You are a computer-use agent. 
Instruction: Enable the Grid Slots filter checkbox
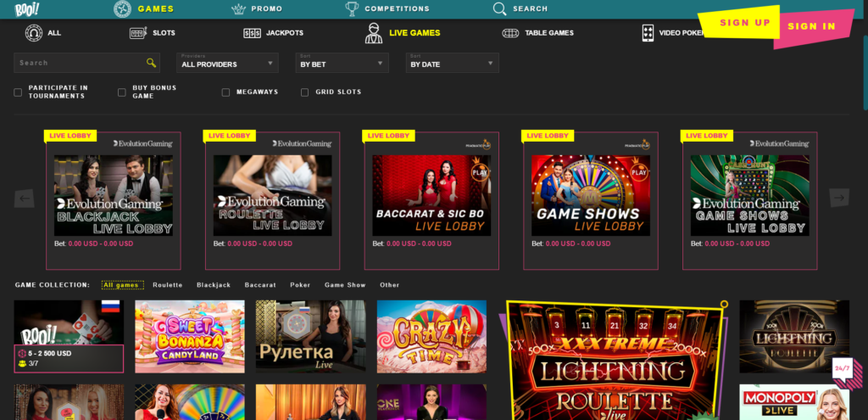pos(304,92)
